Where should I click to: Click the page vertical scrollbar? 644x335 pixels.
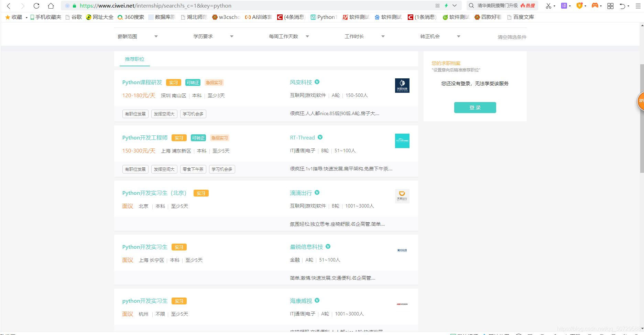tap(642, 118)
